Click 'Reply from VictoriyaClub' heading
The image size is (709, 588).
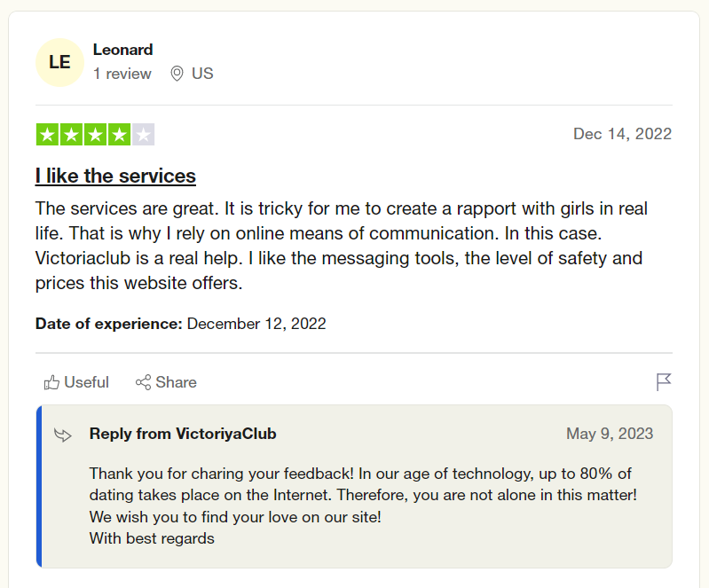[183, 434]
